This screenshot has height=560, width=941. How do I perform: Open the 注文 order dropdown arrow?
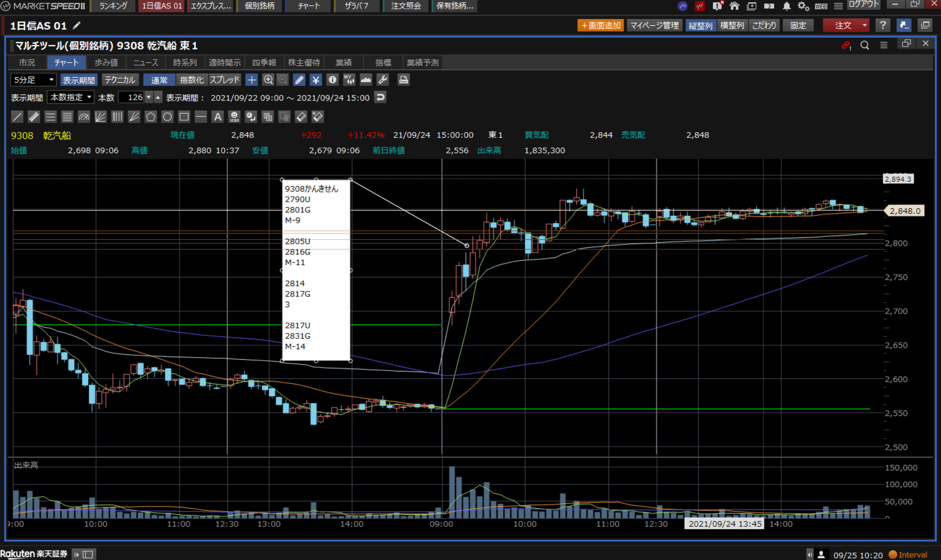[864, 25]
